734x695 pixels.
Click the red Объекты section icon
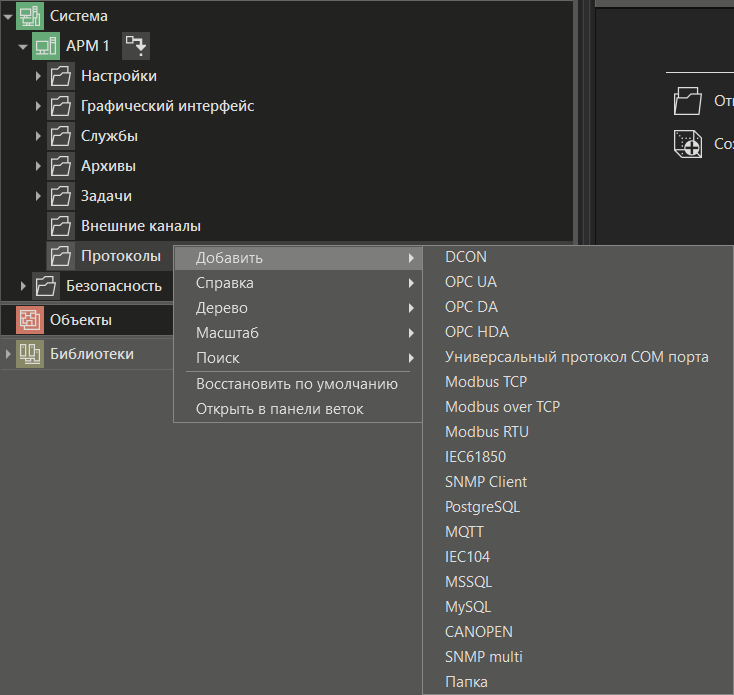(x=30, y=320)
